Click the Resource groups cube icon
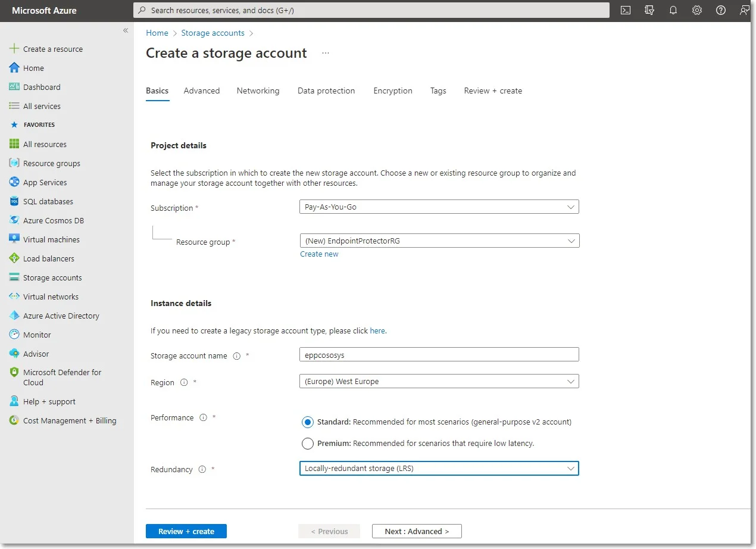Screen dimensions: 756x549 (14, 163)
